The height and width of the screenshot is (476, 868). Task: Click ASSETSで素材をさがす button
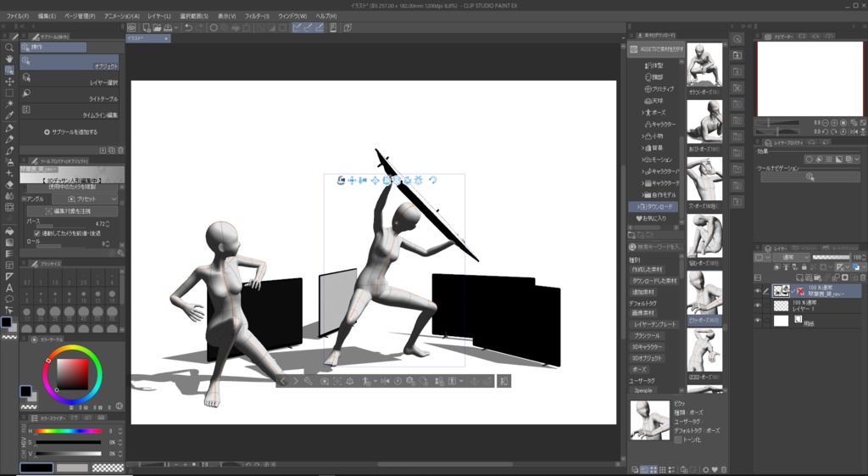pyautogui.click(x=657, y=49)
